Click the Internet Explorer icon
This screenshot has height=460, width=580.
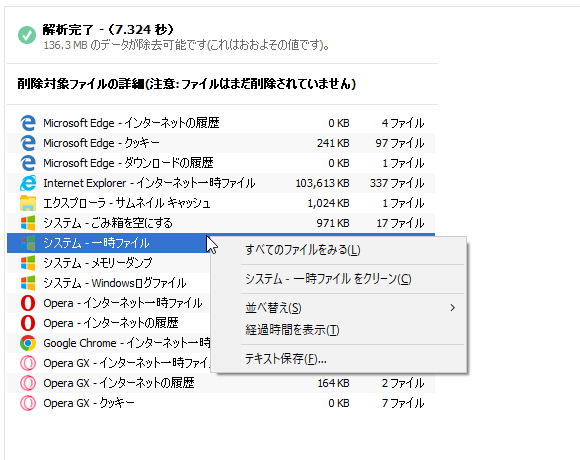[x=28, y=183]
